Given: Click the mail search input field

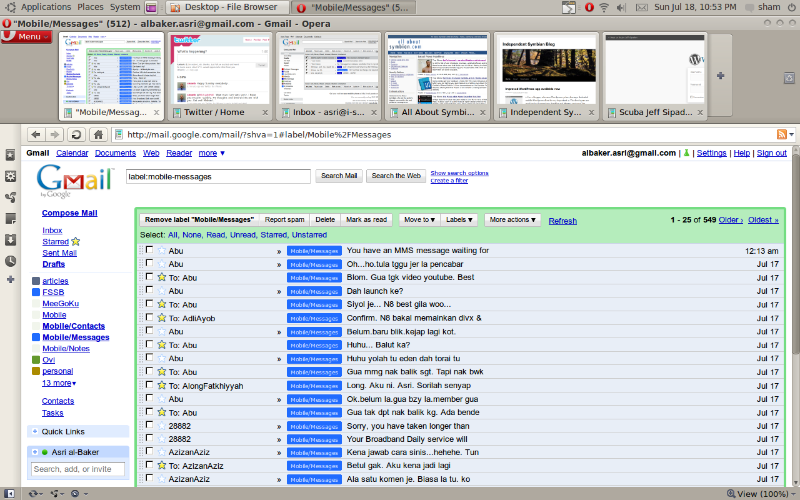Looking at the screenshot, I should pos(218,177).
